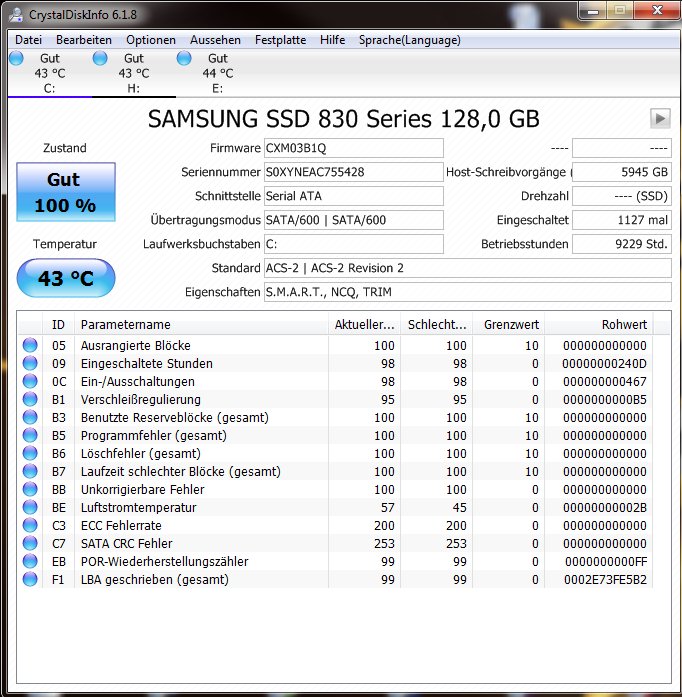The width and height of the screenshot is (682, 697).
Task: Click status orb for POR-Wiederherstellungszähler row
Action: 30,561
